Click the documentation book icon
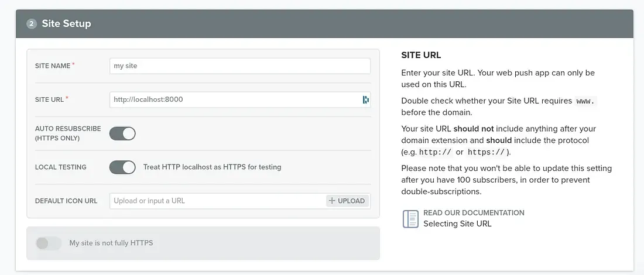 410,218
